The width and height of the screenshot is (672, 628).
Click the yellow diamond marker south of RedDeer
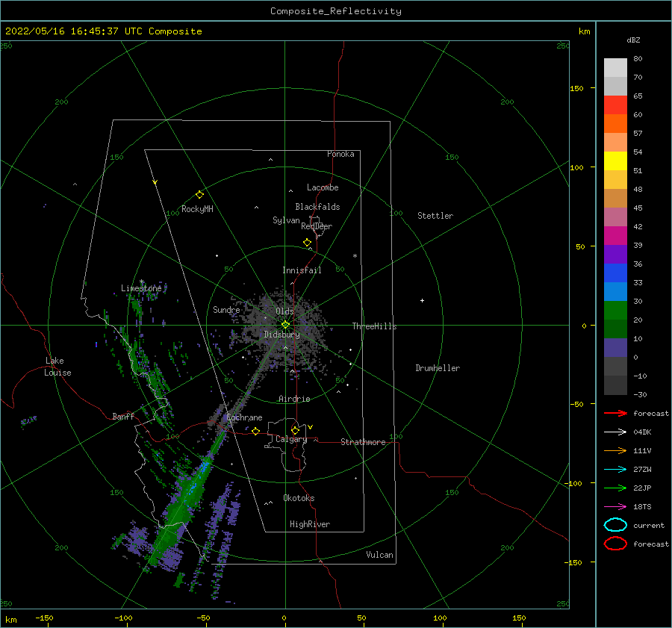pyautogui.click(x=307, y=243)
